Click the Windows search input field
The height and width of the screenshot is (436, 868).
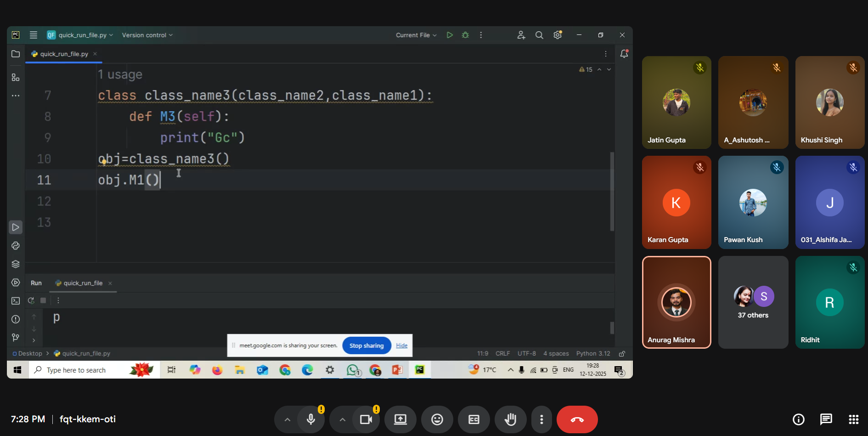83,369
